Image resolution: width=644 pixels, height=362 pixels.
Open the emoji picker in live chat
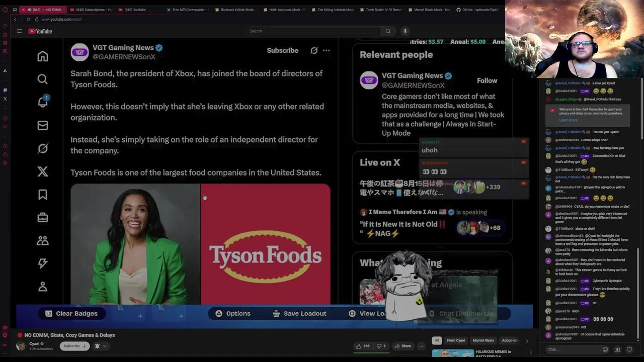tap(605, 349)
